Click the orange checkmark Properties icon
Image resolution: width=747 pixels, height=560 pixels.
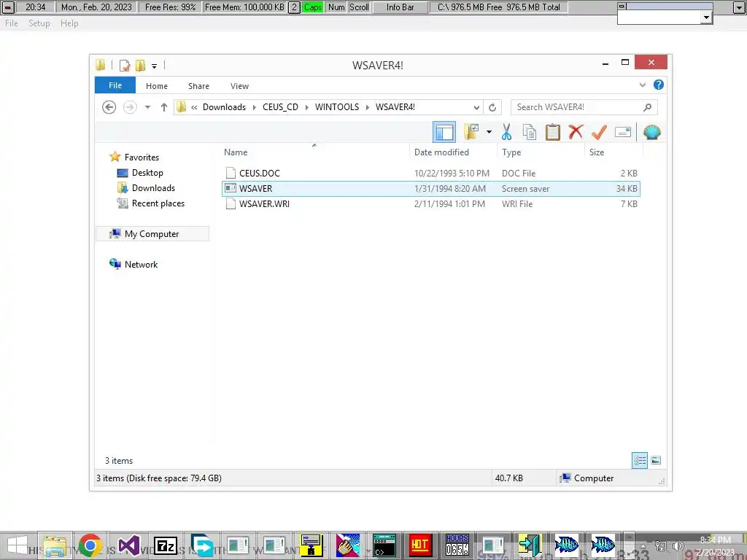click(599, 132)
